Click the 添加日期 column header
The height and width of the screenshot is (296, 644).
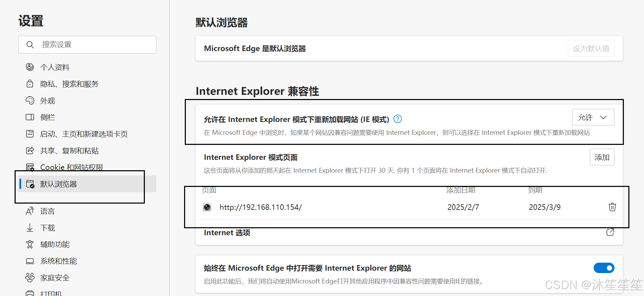pos(461,190)
